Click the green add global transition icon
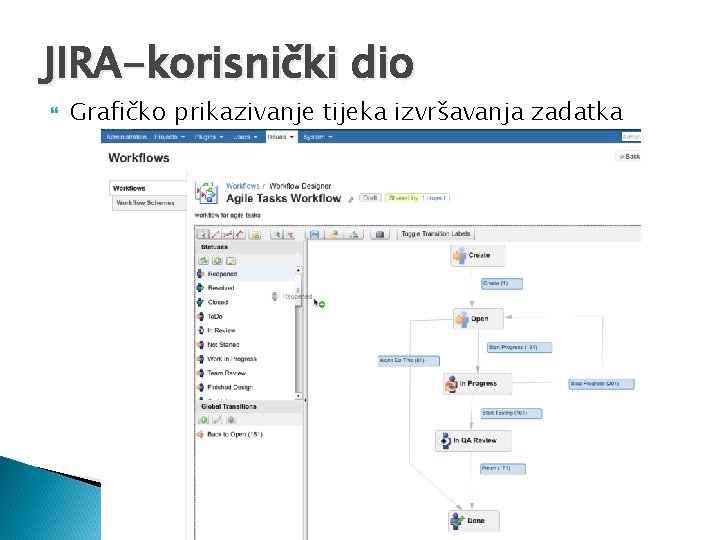Viewport: 720px width, 540px height. 204,420
